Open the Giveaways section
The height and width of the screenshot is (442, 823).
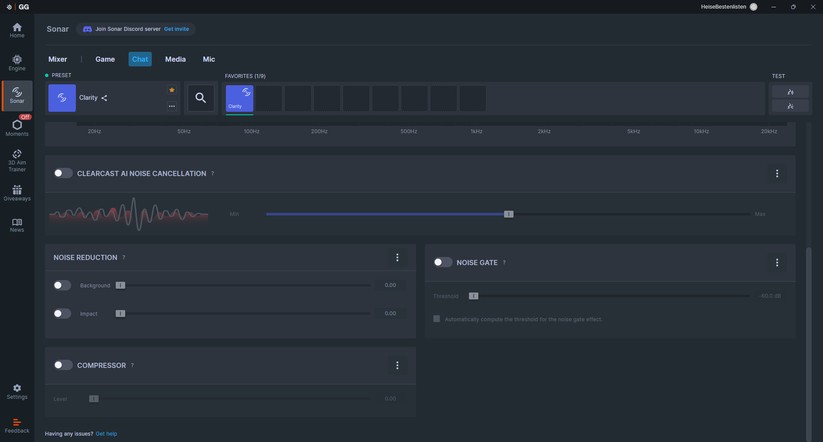tap(17, 193)
